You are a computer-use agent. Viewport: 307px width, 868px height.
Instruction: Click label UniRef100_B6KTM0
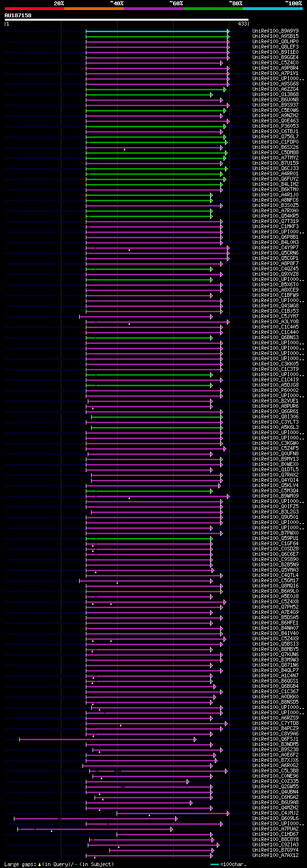pyautogui.click(x=275, y=190)
